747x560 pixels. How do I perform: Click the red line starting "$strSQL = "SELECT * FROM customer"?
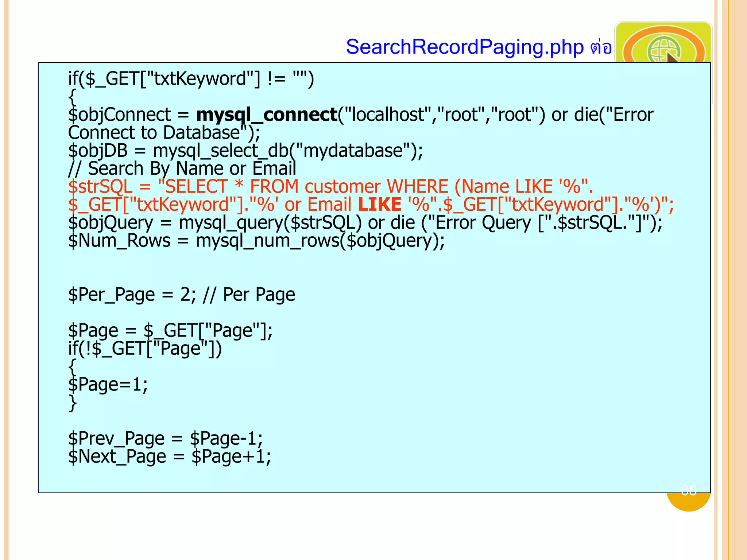click(x=330, y=187)
